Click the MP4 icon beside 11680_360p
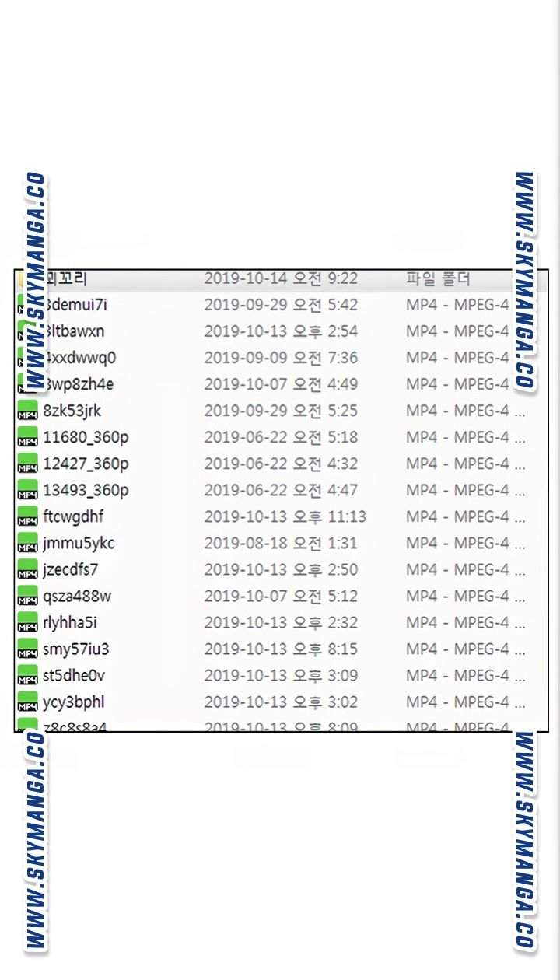 coord(27,438)
